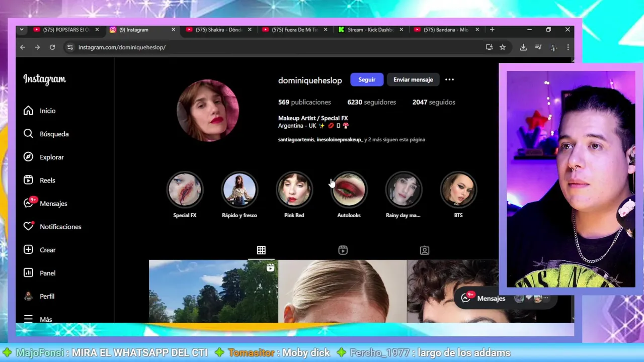Open santiagoartemis follower link

click(x=296, y=140)
